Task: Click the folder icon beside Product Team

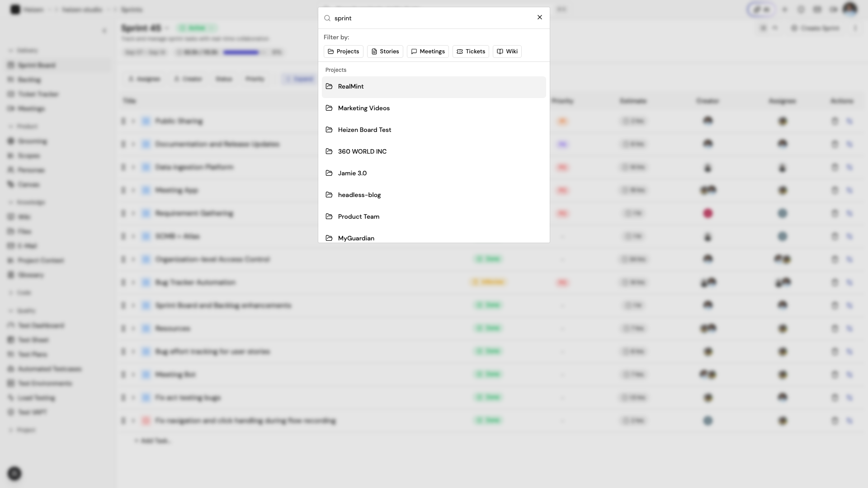Action: pos(329,216)
